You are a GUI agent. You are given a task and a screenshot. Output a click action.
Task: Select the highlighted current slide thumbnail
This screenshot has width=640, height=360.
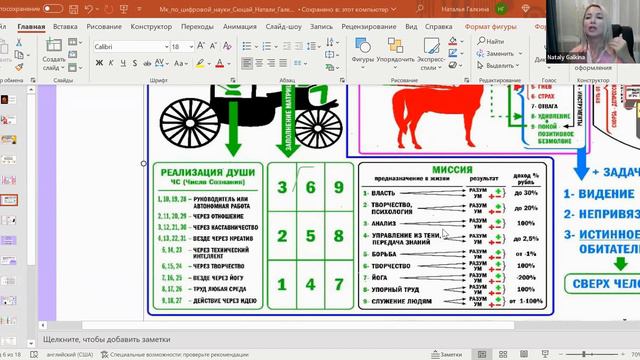pos(9,200)
